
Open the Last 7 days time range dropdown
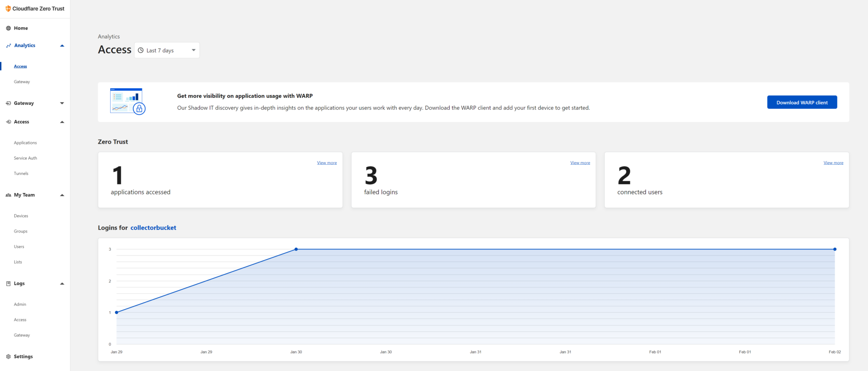(167, 50)
